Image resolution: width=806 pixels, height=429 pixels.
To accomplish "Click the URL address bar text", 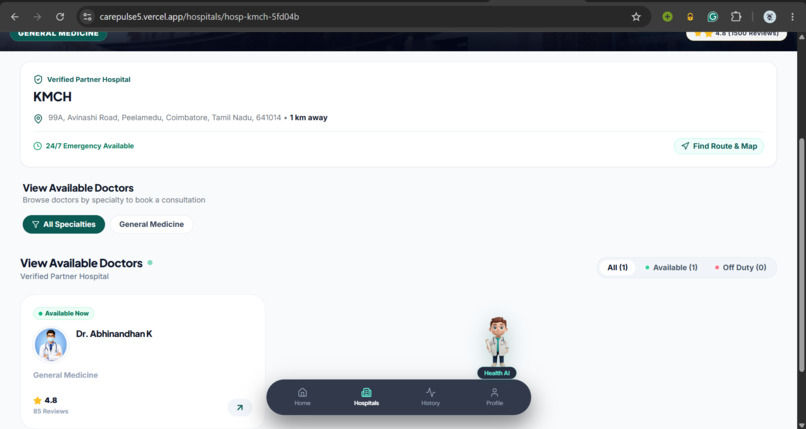I will (x=199, y=17).
